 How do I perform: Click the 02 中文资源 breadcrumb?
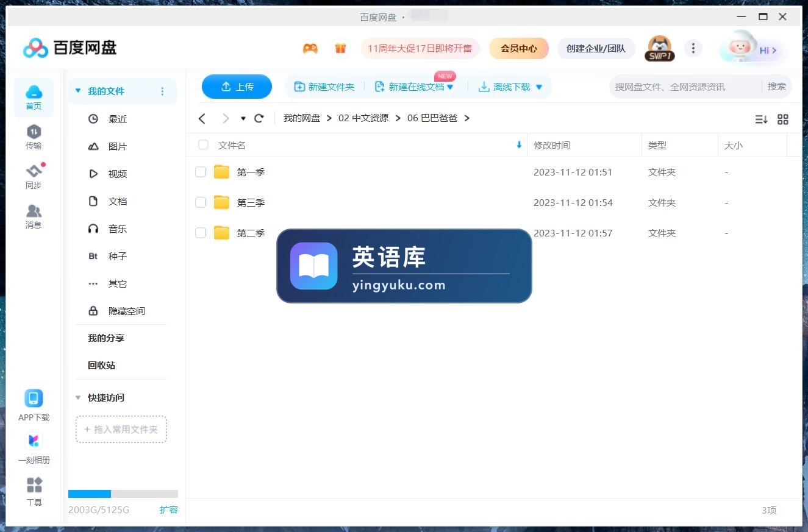pyautogui.click(x=363, y=118)
